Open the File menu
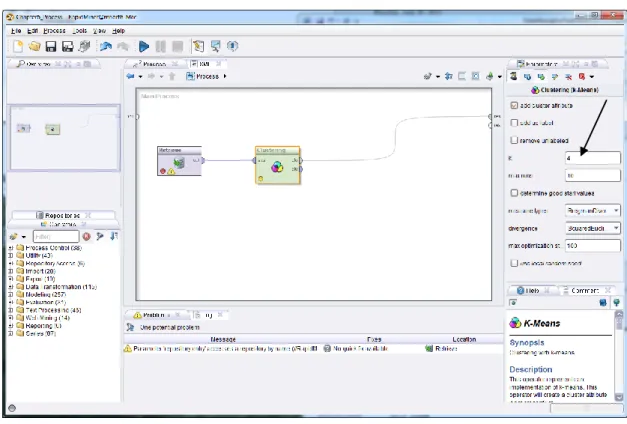 tap(16, 31)
